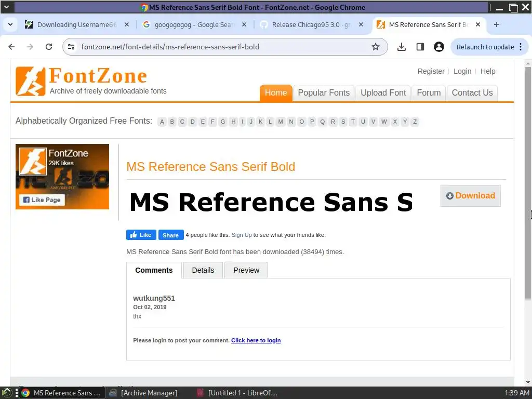Open the system start menu icon
Screen dimensions: 532x399
7,393
